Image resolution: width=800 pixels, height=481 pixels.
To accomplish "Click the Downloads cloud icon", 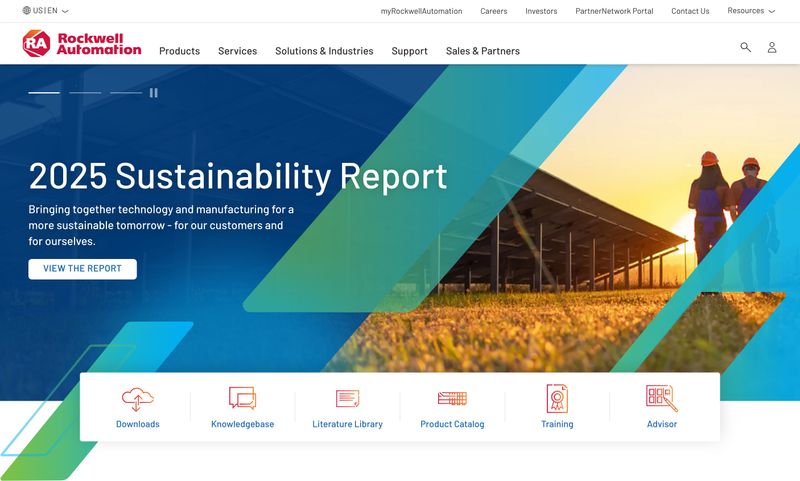I will pos(138,399).
